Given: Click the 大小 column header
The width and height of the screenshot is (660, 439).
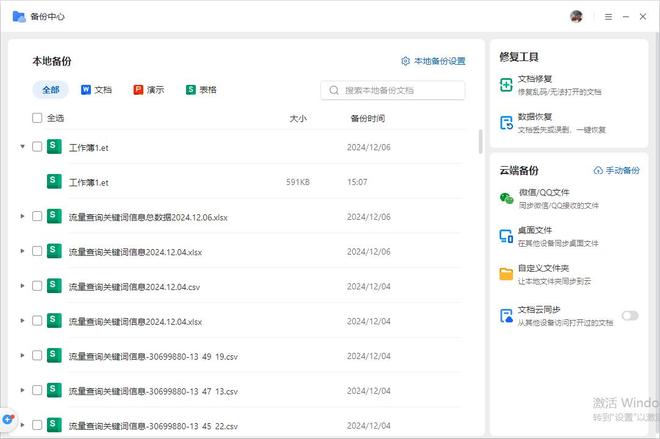Looking at the screenshot, I should tap(298, 118).
